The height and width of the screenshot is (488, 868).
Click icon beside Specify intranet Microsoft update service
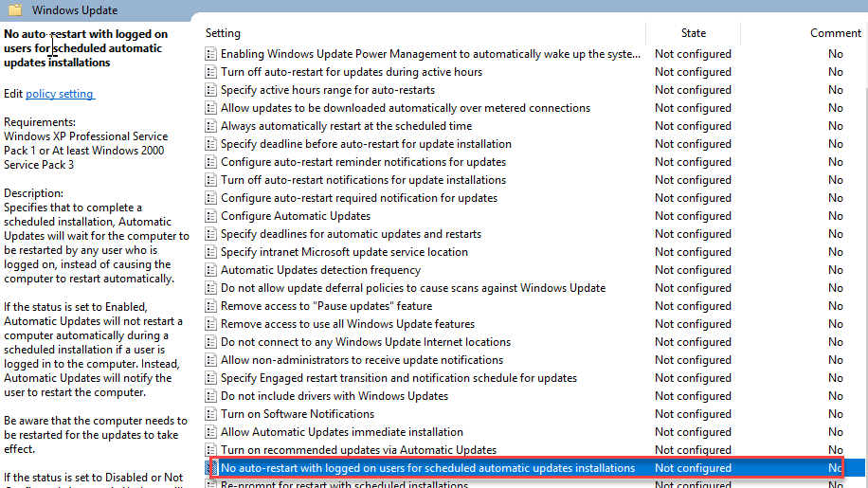tap(210, 252)
